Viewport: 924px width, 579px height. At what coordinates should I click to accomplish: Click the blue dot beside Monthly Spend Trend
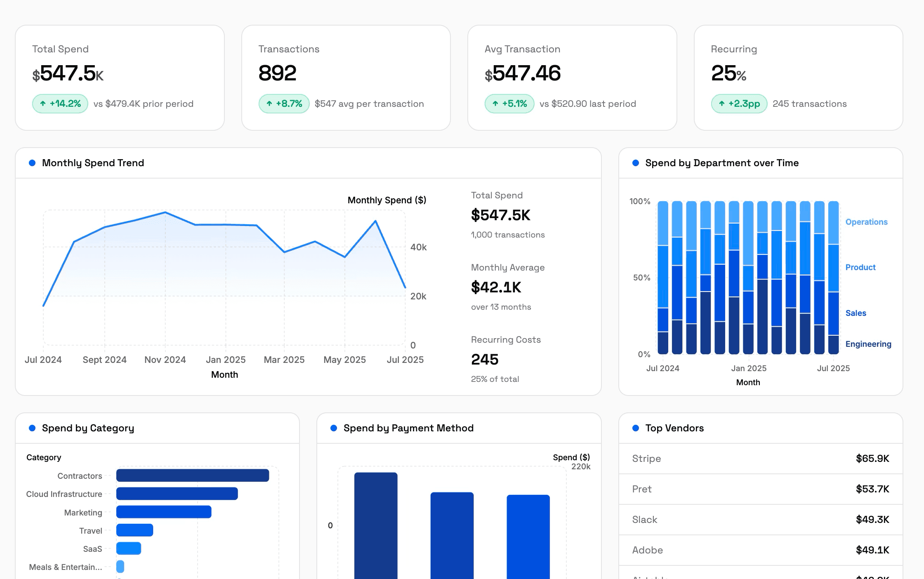[32, 163]
